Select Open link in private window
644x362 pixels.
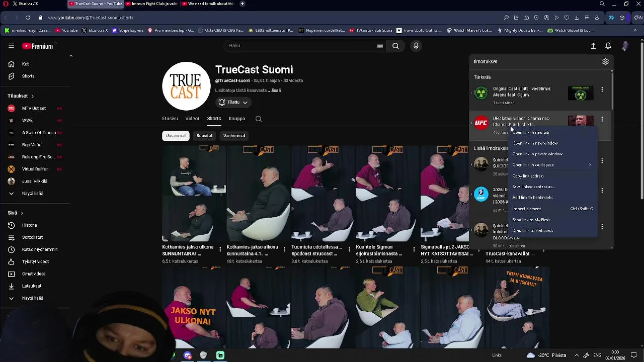552,154
